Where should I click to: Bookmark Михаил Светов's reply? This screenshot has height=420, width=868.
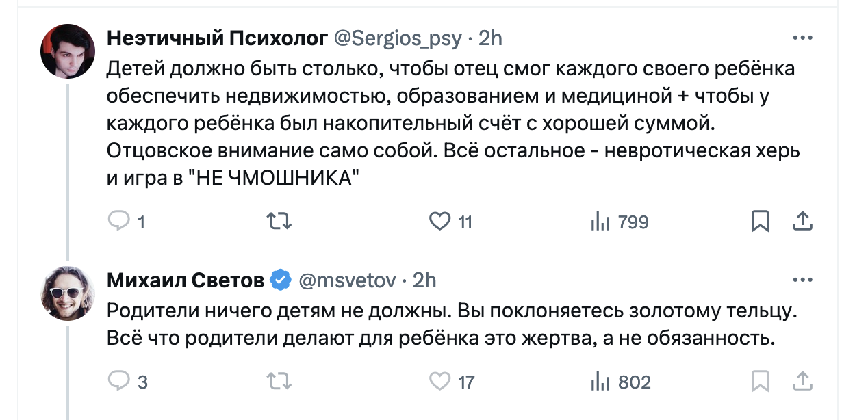click(760, 381)
